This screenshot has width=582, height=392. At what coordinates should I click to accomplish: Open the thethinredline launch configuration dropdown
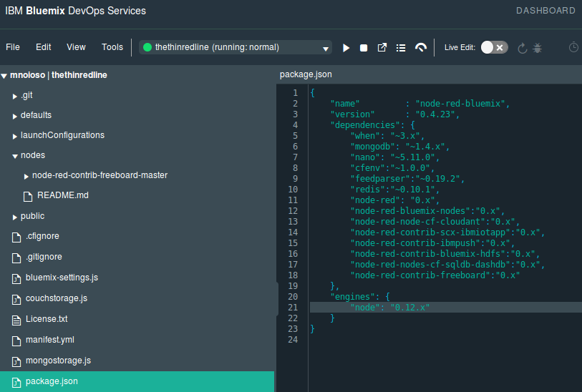click(236, 47)
